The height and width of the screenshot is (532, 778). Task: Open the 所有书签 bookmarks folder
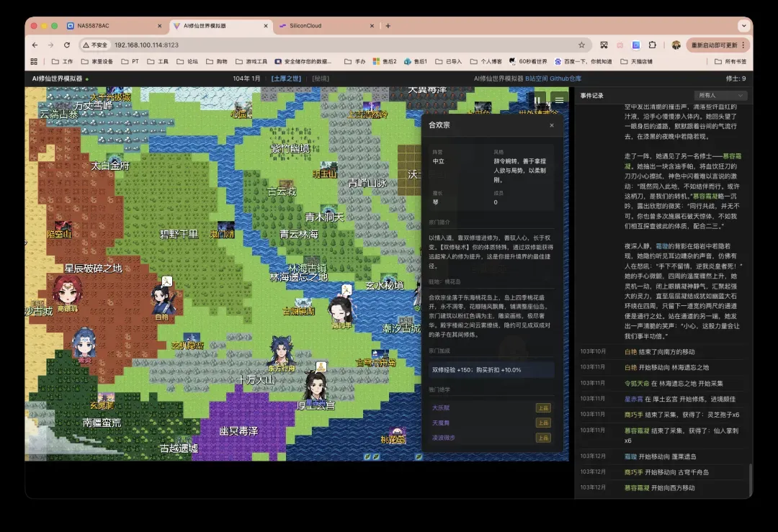tap(730, 62)
